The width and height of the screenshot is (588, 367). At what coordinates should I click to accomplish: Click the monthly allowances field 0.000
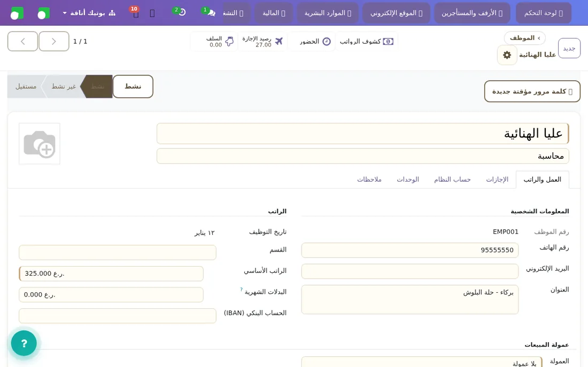(111, 295)
